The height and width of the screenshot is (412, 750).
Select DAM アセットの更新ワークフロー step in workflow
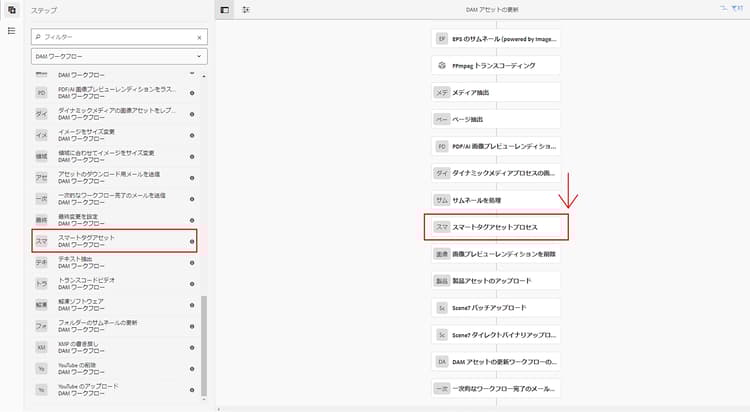click(x=496, y=362)
